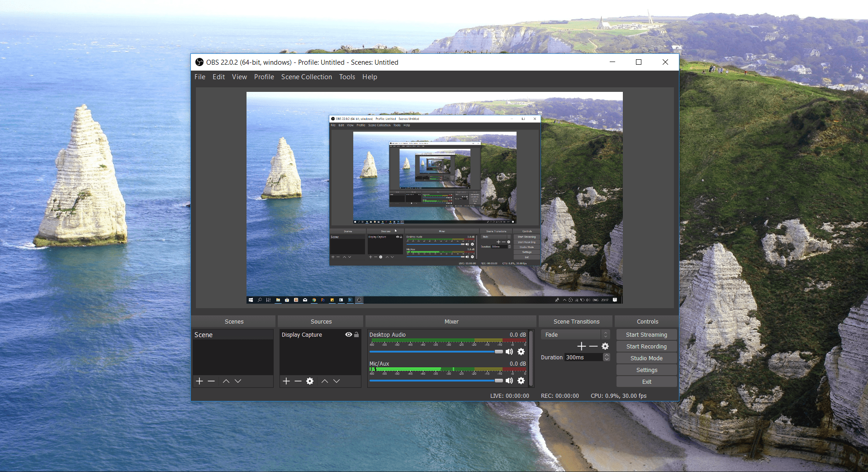The width and height of the screenshot is (868, 472).
Task: Click the display capture preview canvas
Action: pyautogui.click(x=435, y=198)
